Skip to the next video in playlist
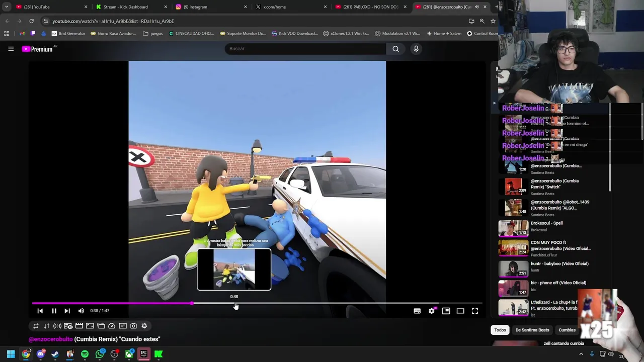 pos(67,311)
